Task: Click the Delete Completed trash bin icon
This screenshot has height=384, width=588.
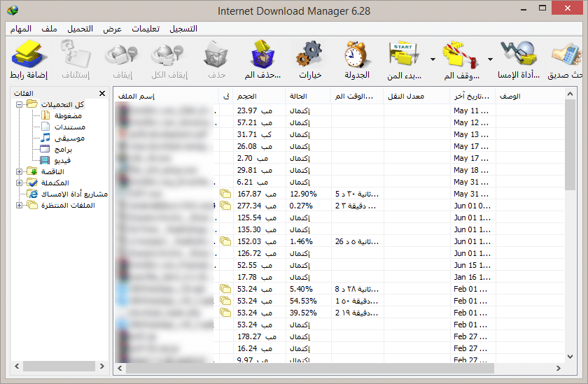Action: (x=262, y=55)
